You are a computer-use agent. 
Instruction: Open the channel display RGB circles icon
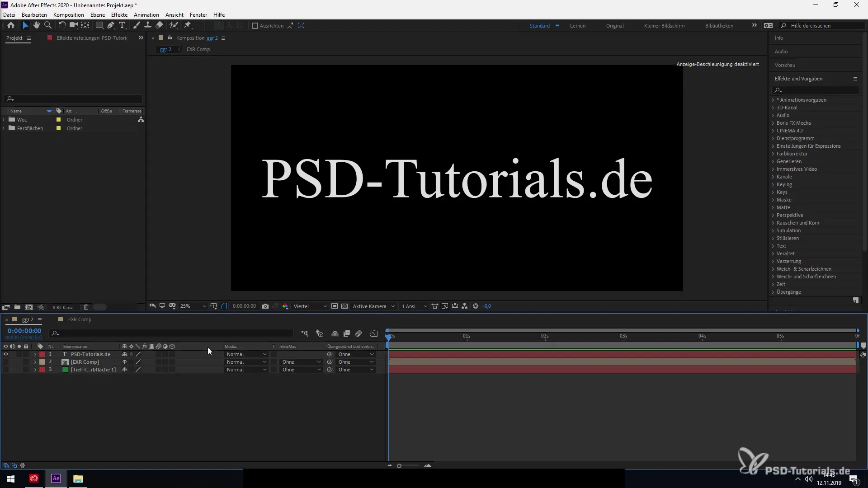(x=285, y=306)
